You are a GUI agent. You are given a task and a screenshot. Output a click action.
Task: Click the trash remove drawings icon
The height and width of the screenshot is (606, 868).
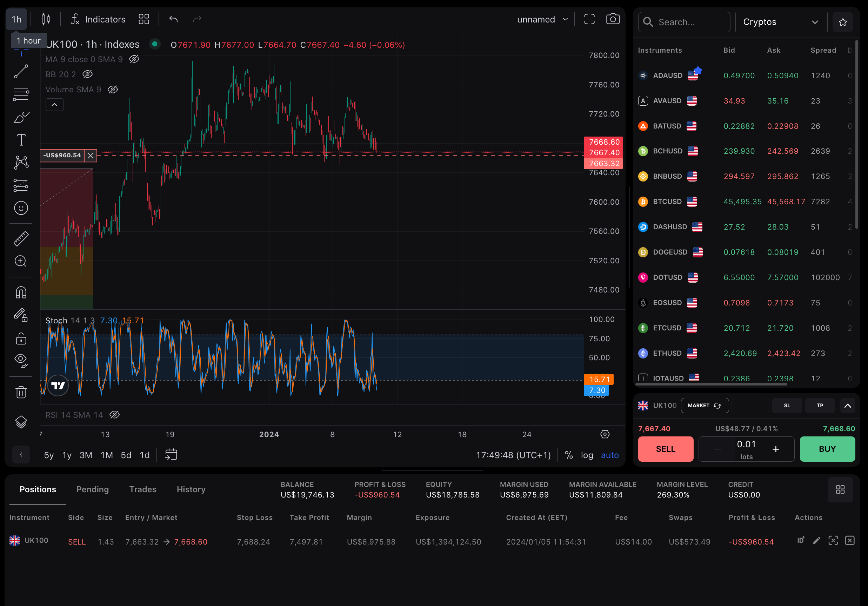(x=21, y=392)
